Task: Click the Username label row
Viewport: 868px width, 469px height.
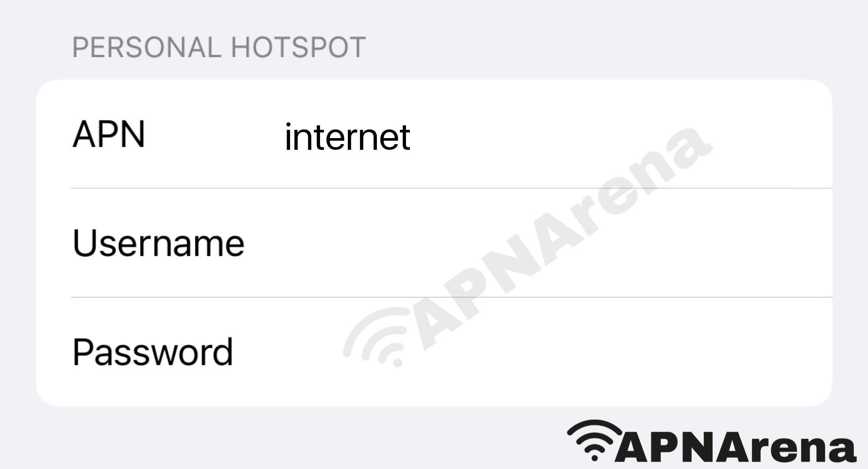Action: click(x=434, y=243)
